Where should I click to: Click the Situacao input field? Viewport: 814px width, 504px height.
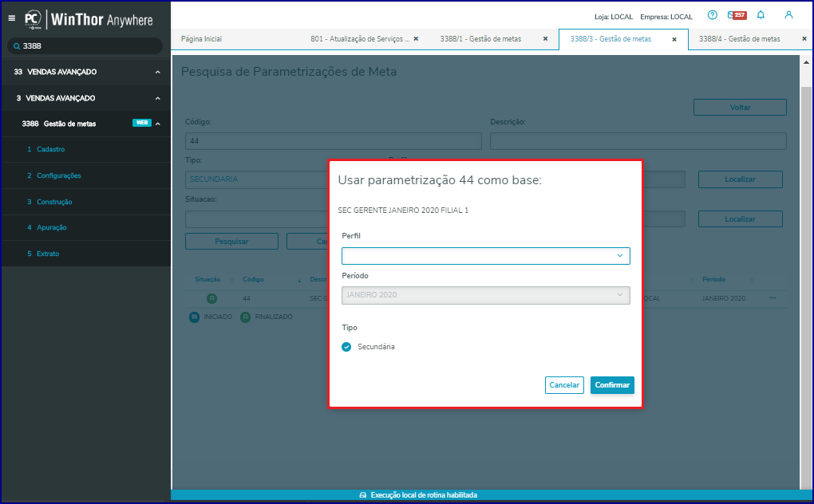point(257,219)
